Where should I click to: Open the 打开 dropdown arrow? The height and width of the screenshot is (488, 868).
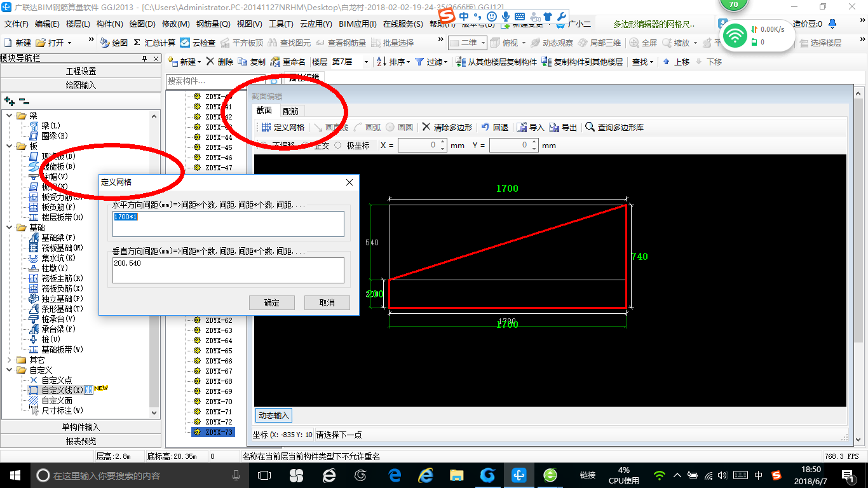coord(70,43)
